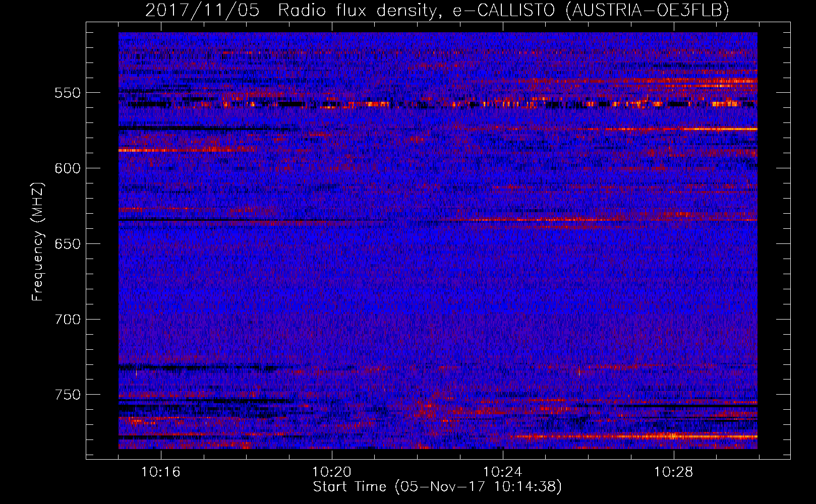Click the 700 frequency tick label
Screen dimensions: 816x504
coord(68,320)
